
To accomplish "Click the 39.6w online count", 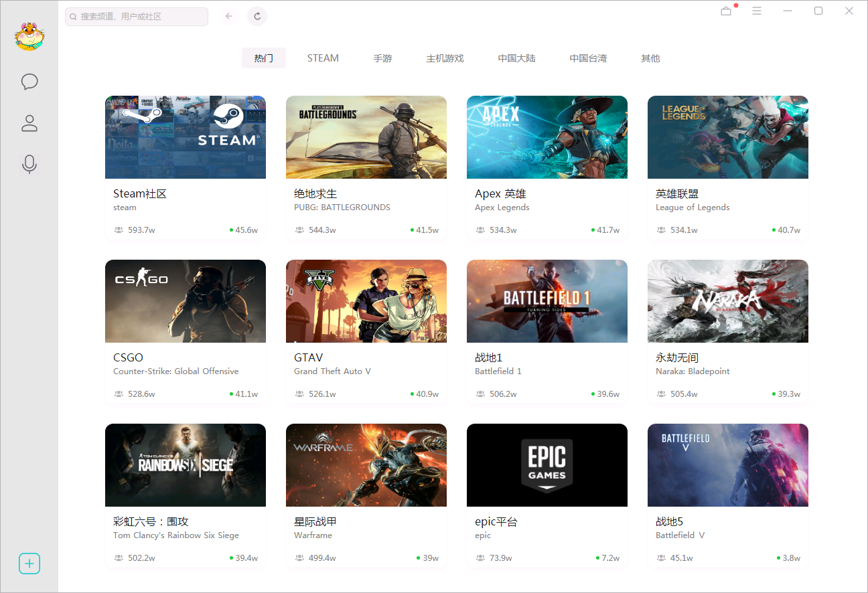I will point(608,394).
